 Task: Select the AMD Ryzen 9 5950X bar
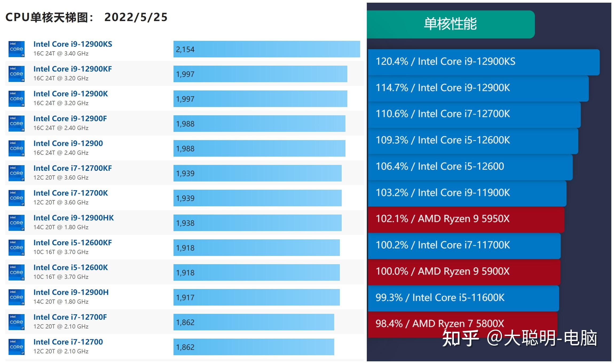click(x=477, y=219)
